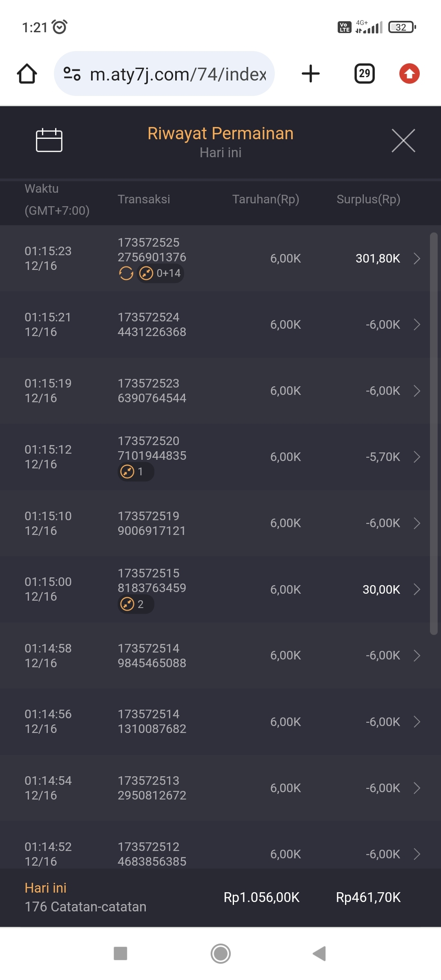The image size is (441, 980).
Task: Click the history list scrollbar
Action: (x=434, y=433)
